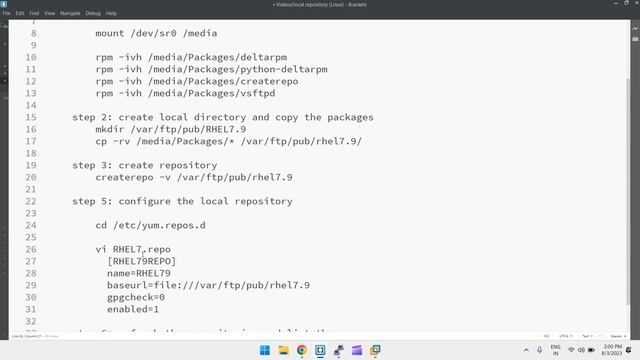Open the Help menu
This screenshot has width=640, height=360.
[111, 13]
